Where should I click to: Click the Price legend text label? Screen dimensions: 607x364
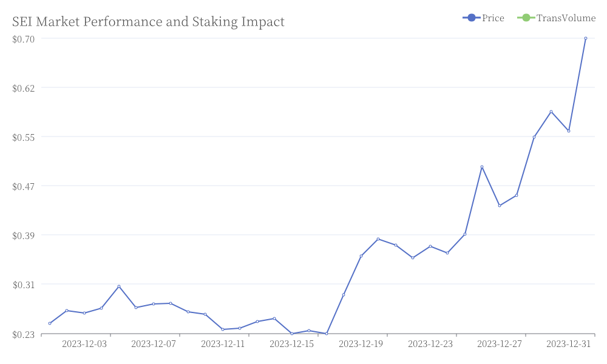[x=493, y=18]
